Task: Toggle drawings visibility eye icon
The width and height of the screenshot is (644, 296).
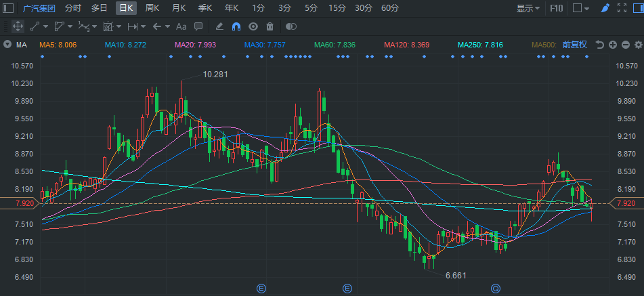Action: point(253,26)
